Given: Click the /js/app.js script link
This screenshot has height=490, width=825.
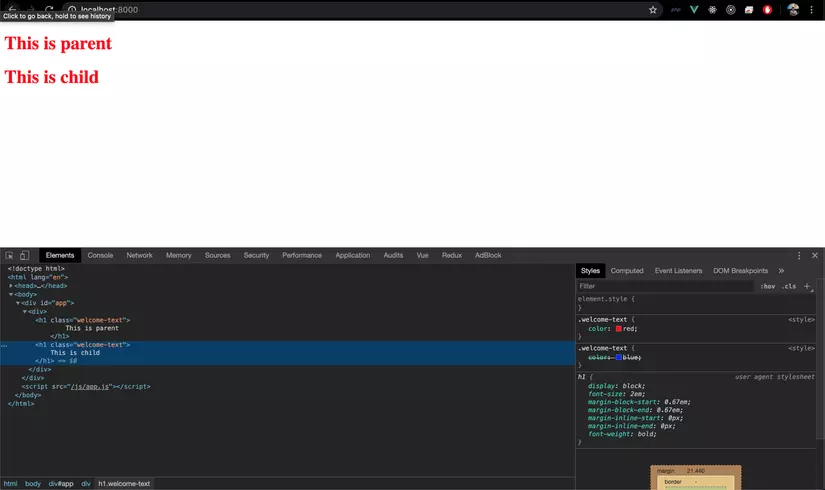Looking at the screenshot, I should point(90,386).
